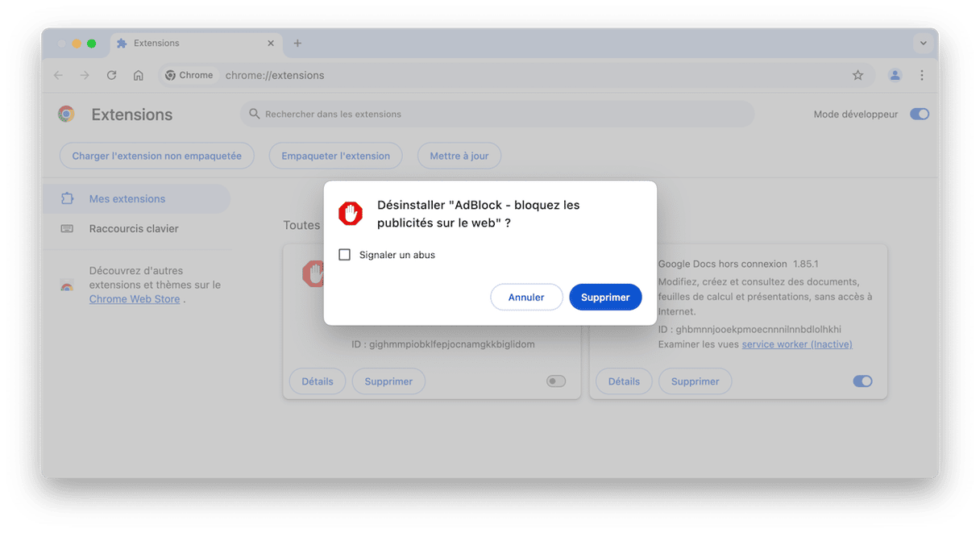Reload the page with the refresh icon
The image size is (980, 533).
click(x=111, y=75)
